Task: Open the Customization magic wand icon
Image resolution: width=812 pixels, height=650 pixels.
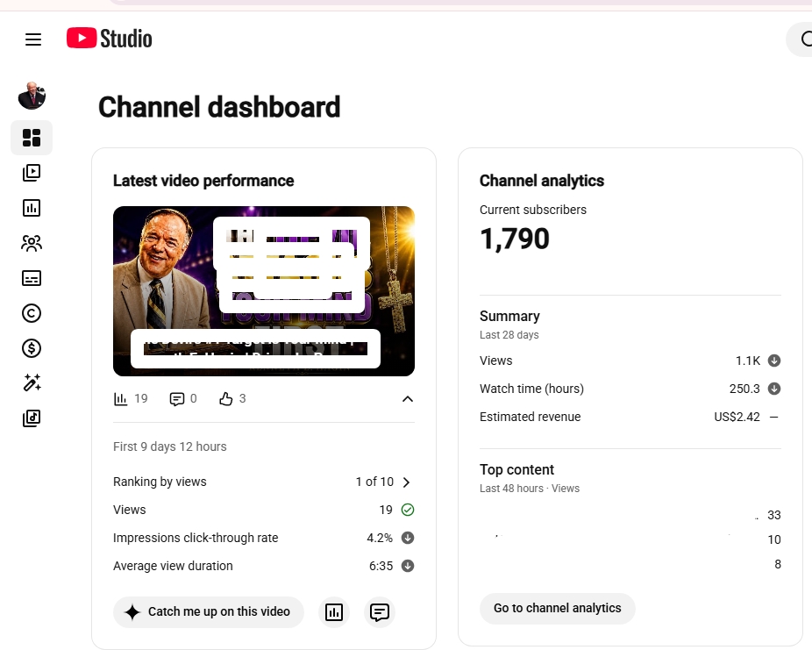Action: coord(32,383)
